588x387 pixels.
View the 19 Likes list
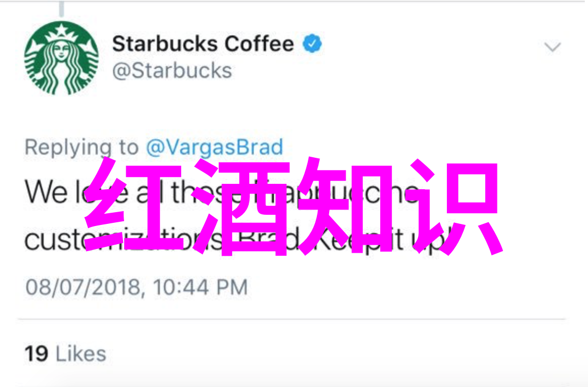tap(66, 353)
